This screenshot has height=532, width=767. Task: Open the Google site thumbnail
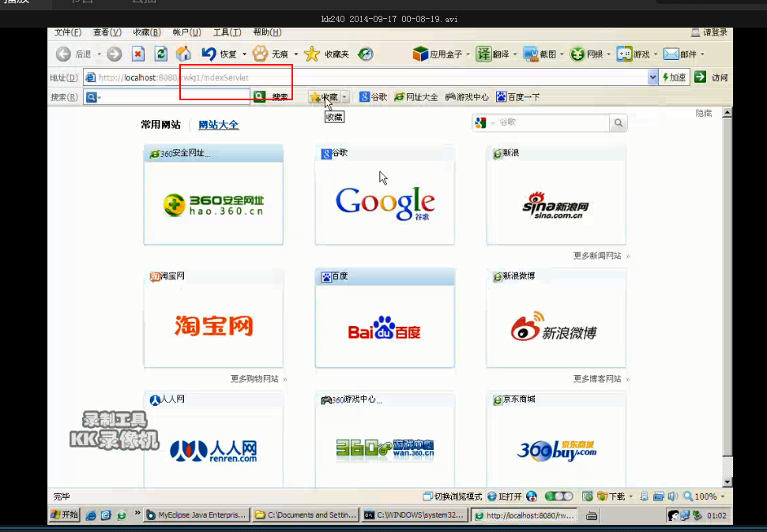point(385,195)
